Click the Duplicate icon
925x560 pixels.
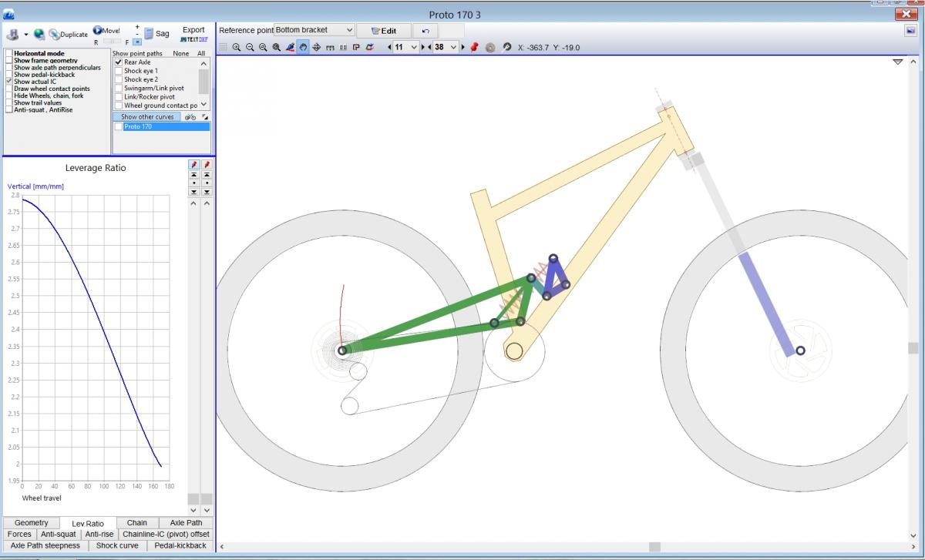(54, 35)
